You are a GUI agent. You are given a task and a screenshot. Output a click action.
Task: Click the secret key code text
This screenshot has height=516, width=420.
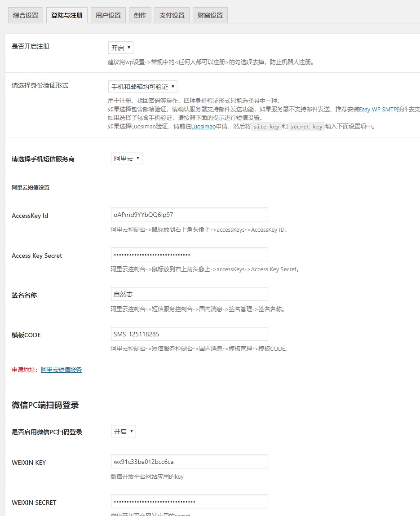306,127
